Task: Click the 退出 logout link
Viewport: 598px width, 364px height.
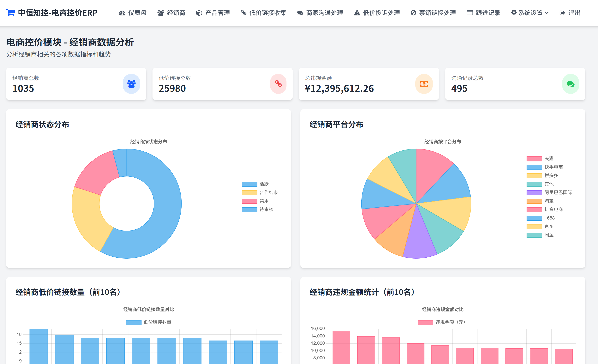Action: (x=570, y=13)
